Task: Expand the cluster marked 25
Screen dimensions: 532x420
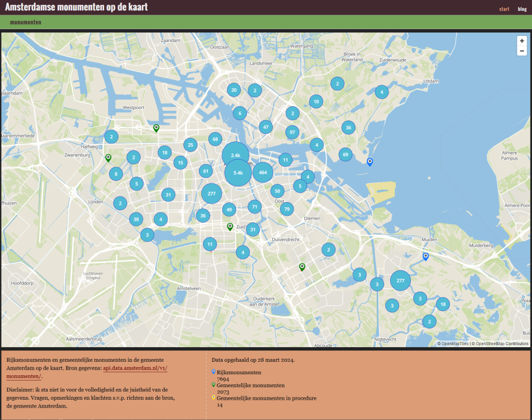Action: pyautogui.click(x=190, y=145)
